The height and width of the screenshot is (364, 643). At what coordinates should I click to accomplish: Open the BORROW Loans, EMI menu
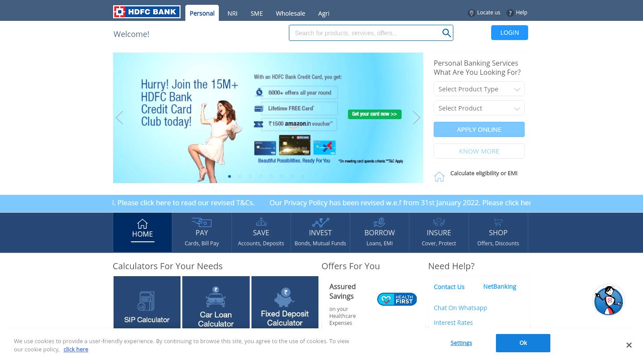click(379, 232)
